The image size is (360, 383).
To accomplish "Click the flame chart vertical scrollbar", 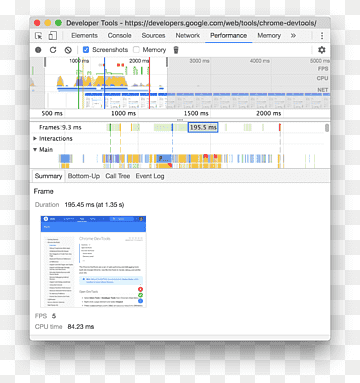I will click(327, 128).
